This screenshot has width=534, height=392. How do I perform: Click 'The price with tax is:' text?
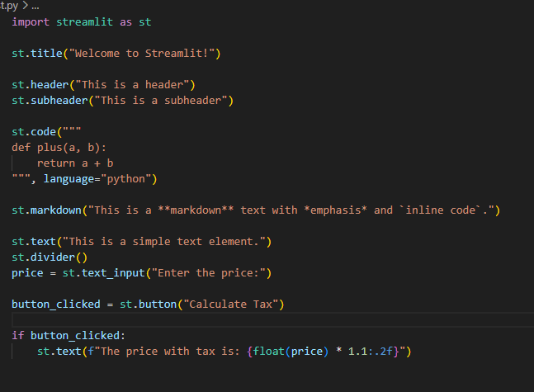(x=171, y=351)
